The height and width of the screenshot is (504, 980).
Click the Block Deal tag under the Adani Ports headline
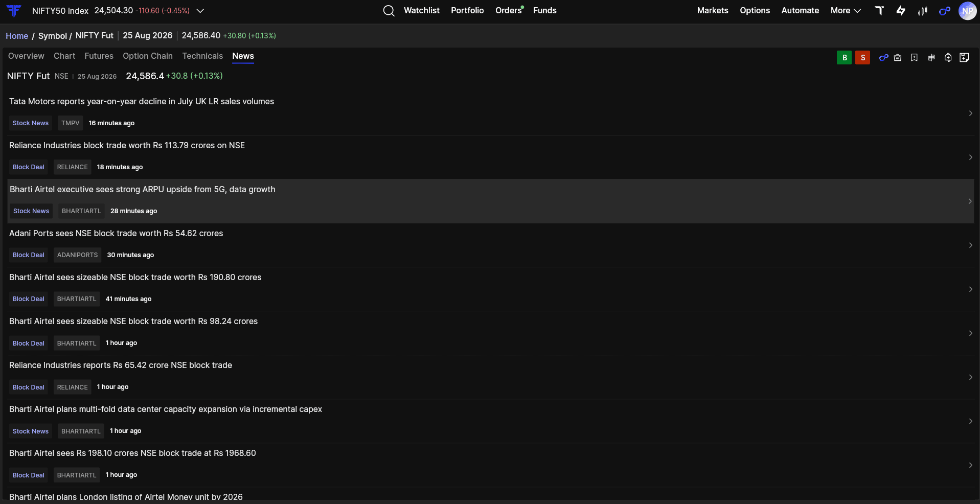pos(29,255)
